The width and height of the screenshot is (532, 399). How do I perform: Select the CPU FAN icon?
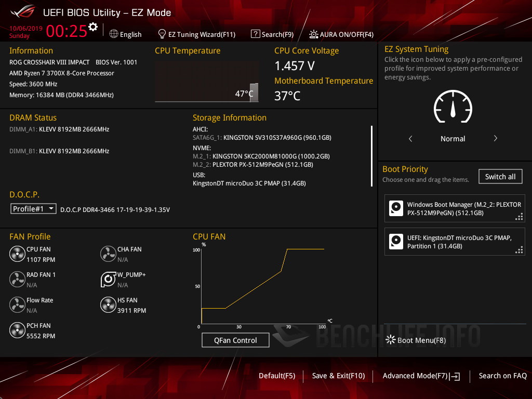click(x=17, y=254)
